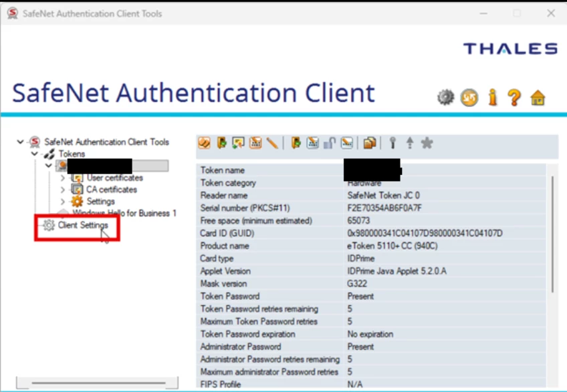Click the blue Change Administrator Password icon
Image resolution: width=567 pixels, height=392 pixels.
point(312,143)
